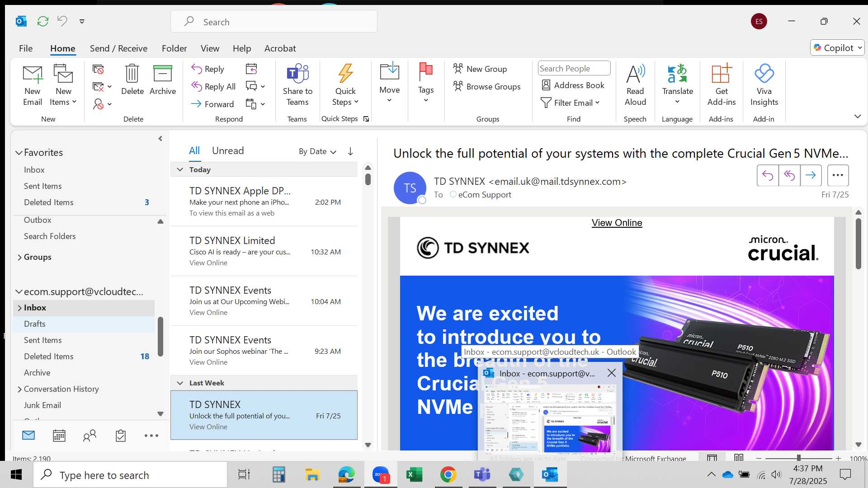Click Reply All arrow in reading pane
Image resolution: width=868 pixels, height=488 pixels.
click(789, 175)
